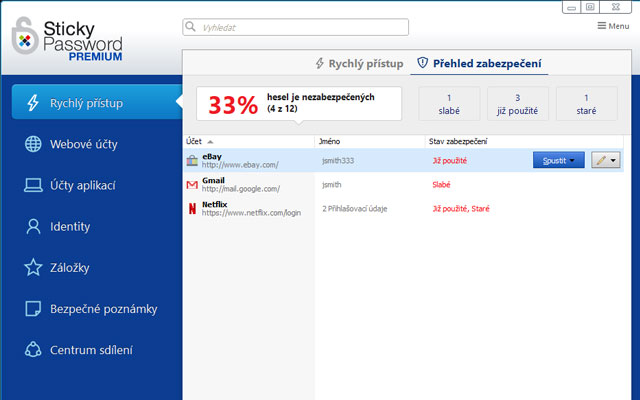Filter by 1 staré passwords
640x400 pixels.
coord(585,103)
